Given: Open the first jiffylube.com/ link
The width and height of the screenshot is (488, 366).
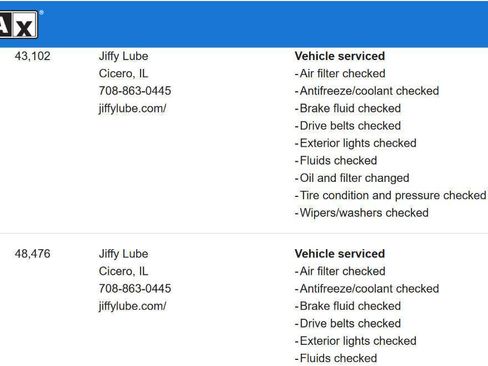Looking at the screenshot, I should pos(132,108).
